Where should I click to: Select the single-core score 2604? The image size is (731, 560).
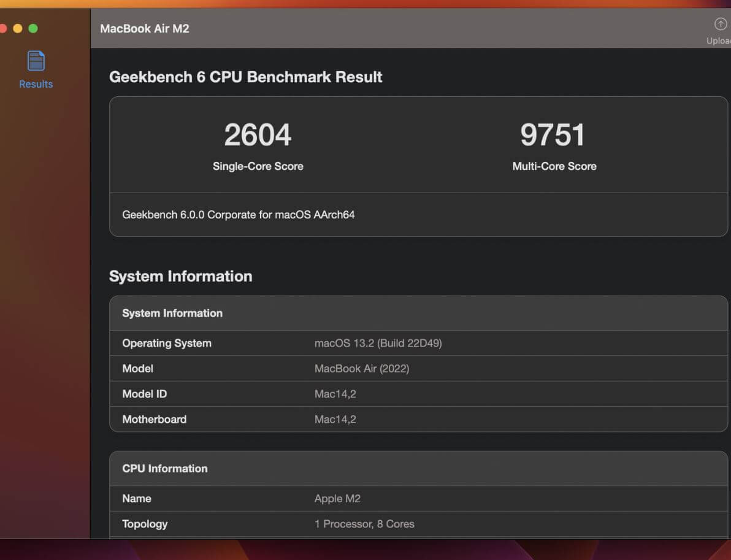[x=258, y=135]
